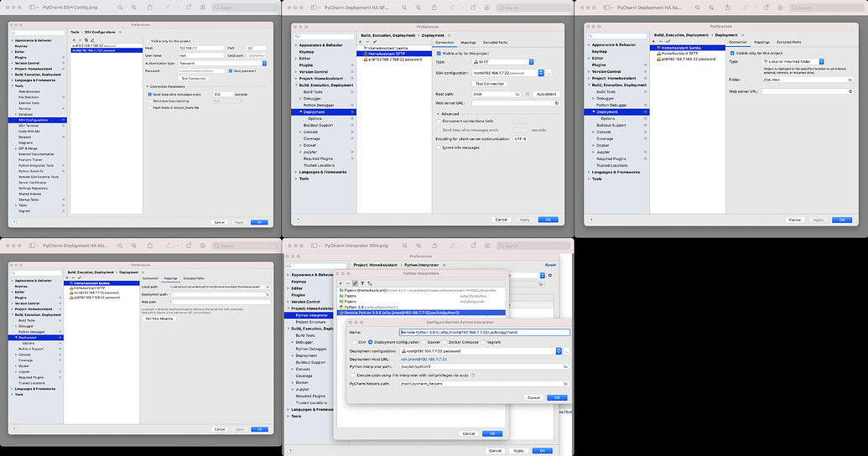Open the interpreter gear settings icon
The height and width of the screenshot is (456, 868).
point(549,275)
